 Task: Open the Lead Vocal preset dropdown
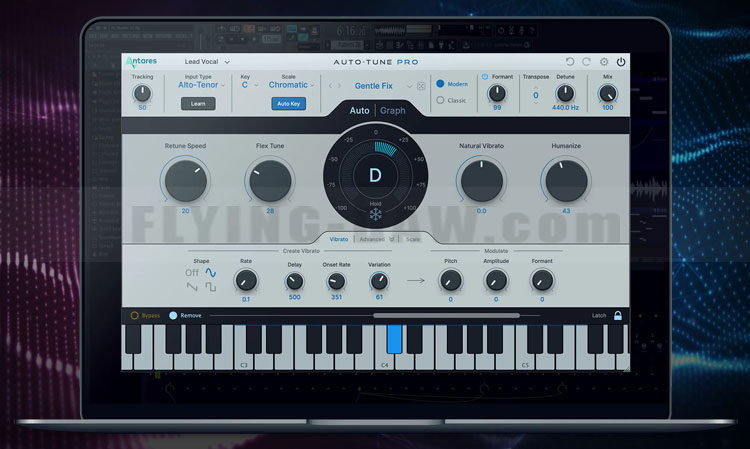point(207,62)
